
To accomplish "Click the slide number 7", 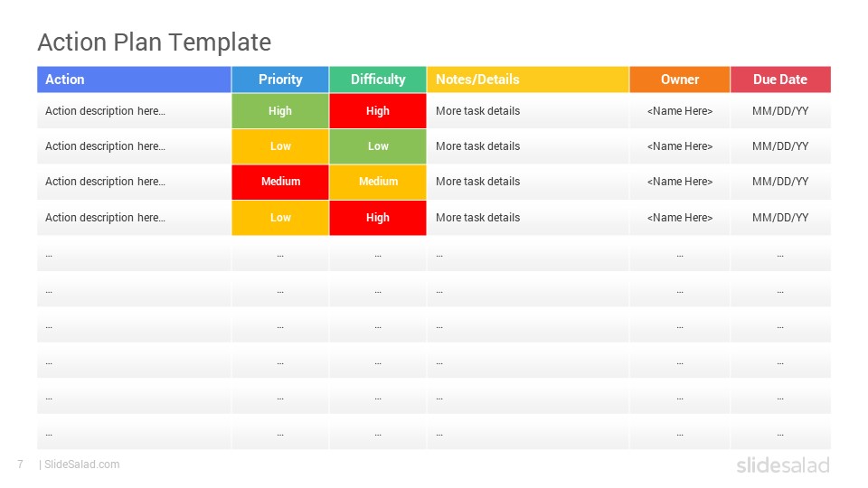I will click(x=21, y=465).
